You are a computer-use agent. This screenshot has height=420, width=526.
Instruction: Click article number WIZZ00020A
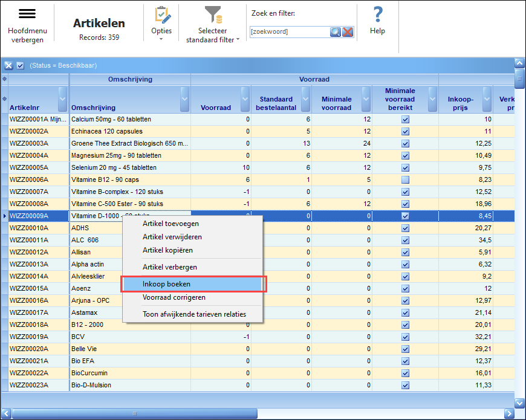tap(38, 349)
